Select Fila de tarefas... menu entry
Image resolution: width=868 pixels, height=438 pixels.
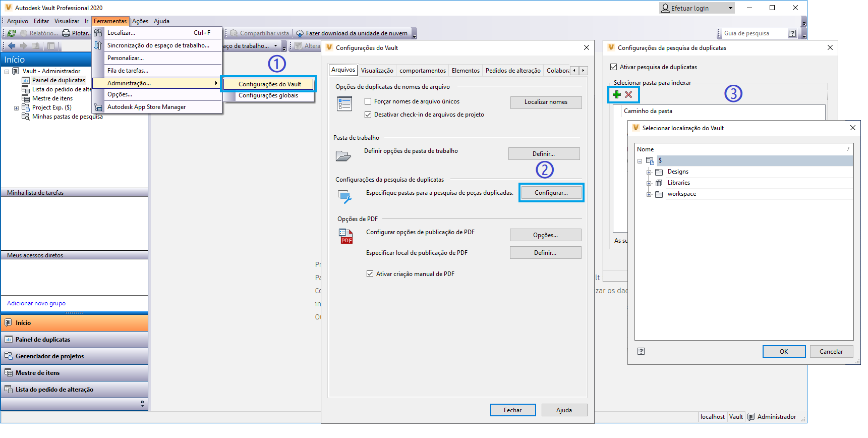click(157, 71)
